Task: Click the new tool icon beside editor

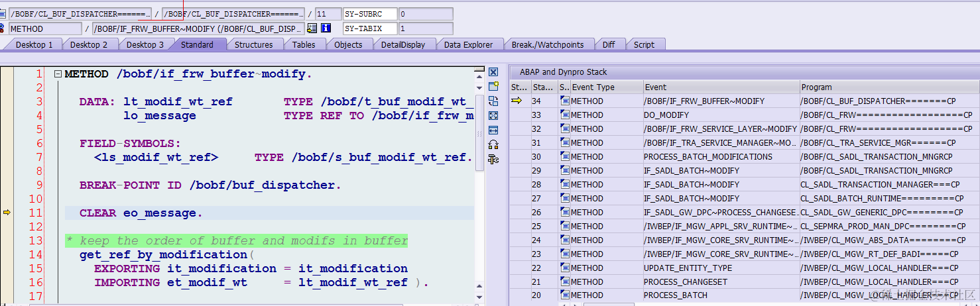Action: coord(493,86)
